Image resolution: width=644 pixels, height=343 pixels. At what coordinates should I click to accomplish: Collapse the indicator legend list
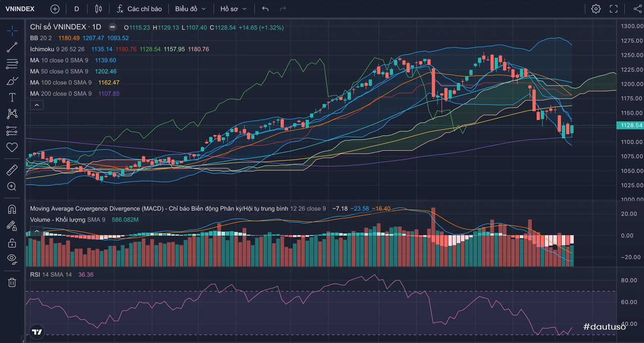(37, 105)
